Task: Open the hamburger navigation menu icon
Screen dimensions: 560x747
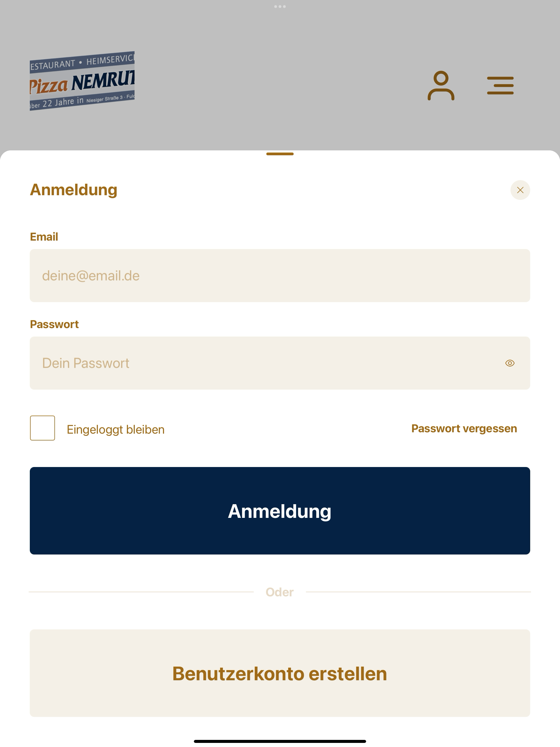Action: point(500,85)
